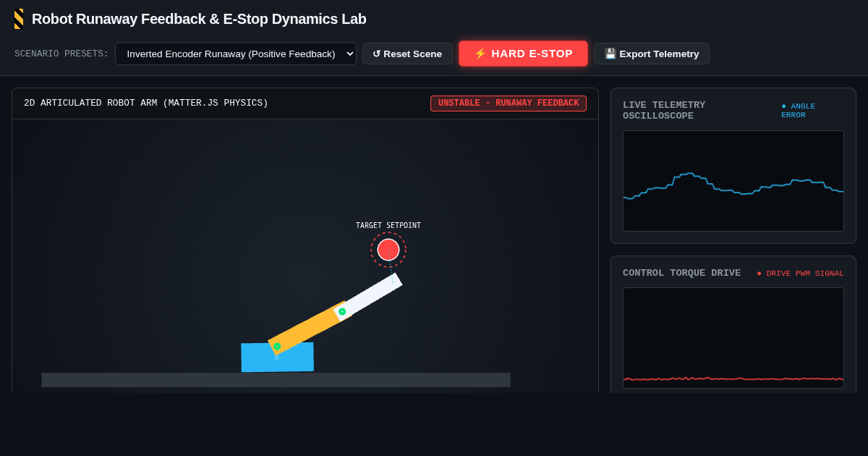This screenshot has width=868, height=456.
Task: Click the 2D Articulated Robot Arm panel title
Action: (146, 104)
